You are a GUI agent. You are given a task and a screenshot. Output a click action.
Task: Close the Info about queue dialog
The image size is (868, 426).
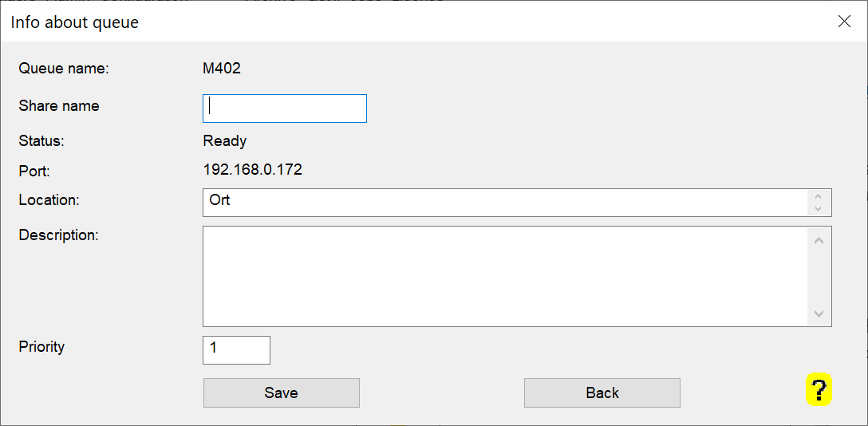pos(844,22)
